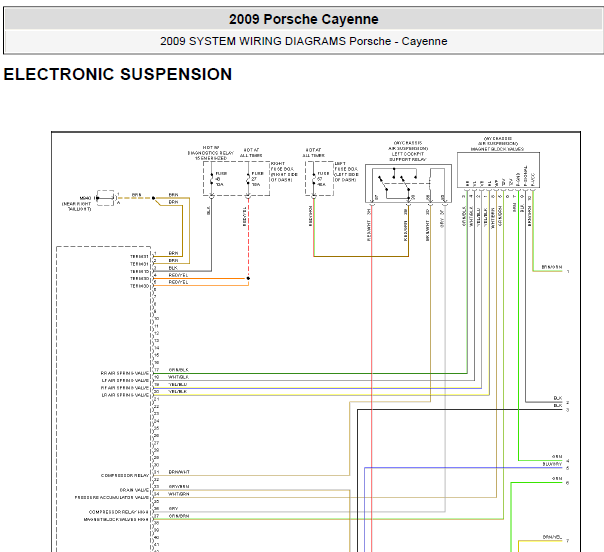The height and width of the screenshot is (552, 604).
Task: Click the rear right taillight connector symbol
Action: coord(106,198)
